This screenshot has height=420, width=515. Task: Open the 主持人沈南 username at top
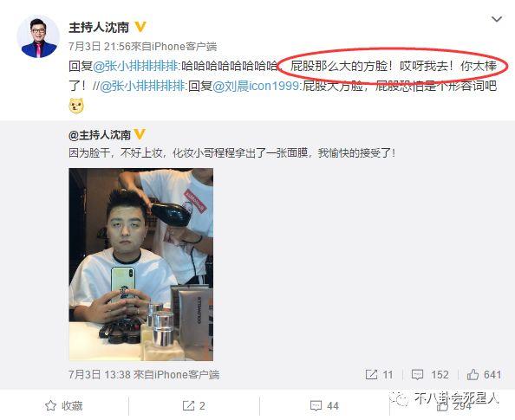click(99, 27)
